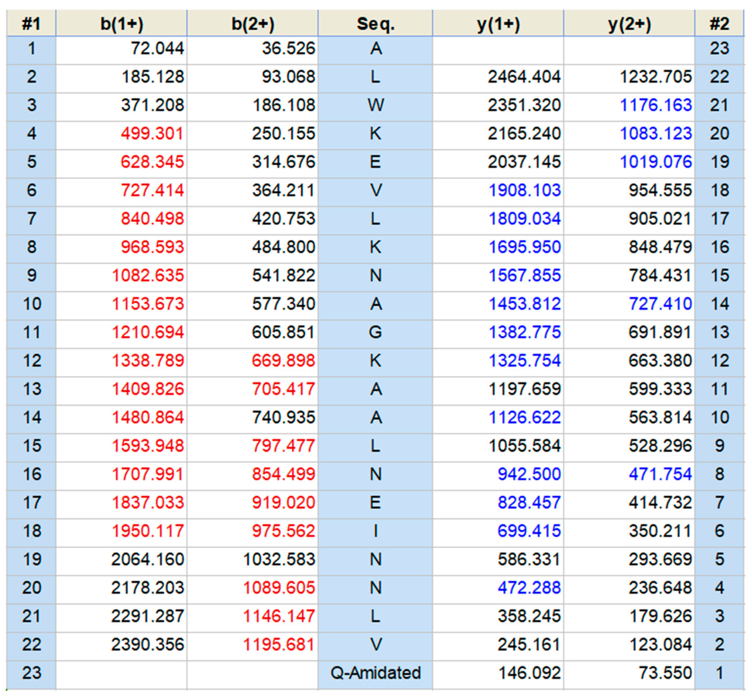752x700 pixels.
Task: Click the b(2+) column header
Action: click(x=253, y=24)
